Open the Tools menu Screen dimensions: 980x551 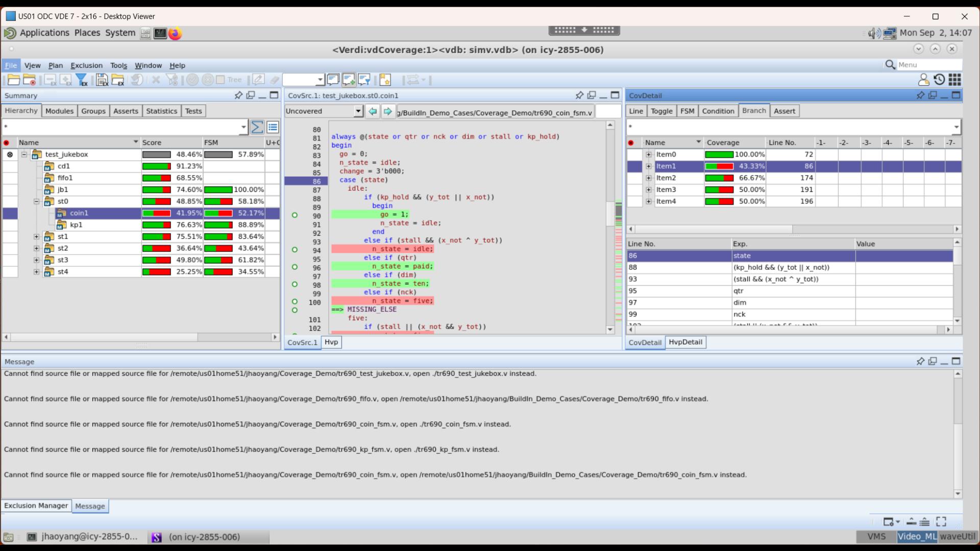coord(118,65)
